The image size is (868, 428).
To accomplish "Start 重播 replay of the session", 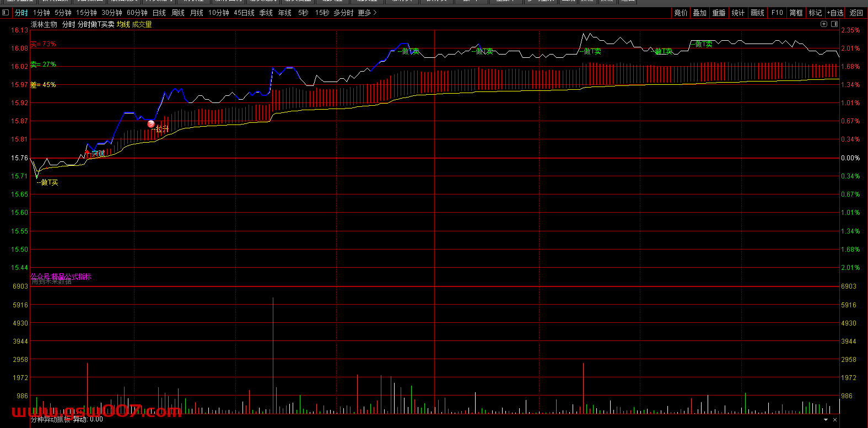I will point(719,13).
